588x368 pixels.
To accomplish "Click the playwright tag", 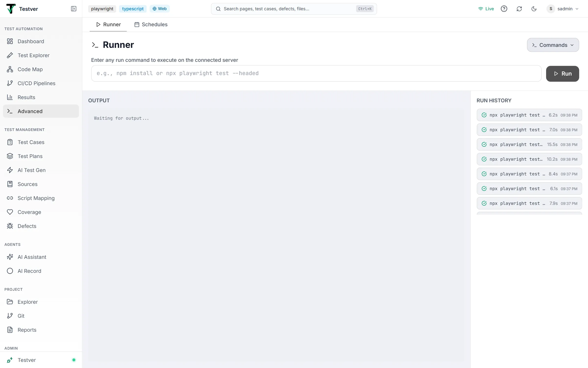I will coord(102,9).
